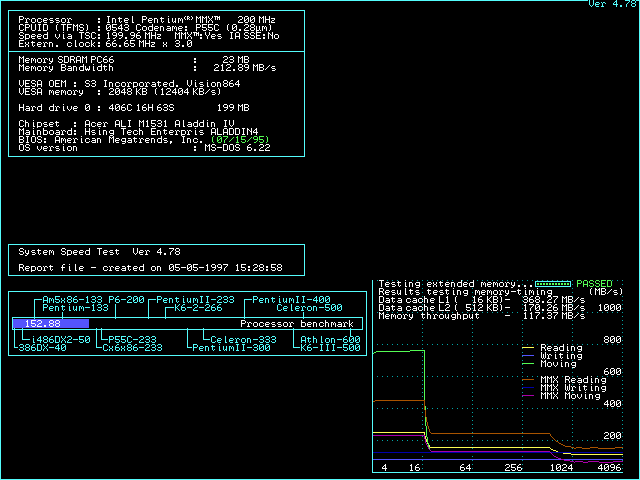Select the 'PentiumII-300' reference label
The height and width of the screenshot is (480, 640).
click(231, 348)
